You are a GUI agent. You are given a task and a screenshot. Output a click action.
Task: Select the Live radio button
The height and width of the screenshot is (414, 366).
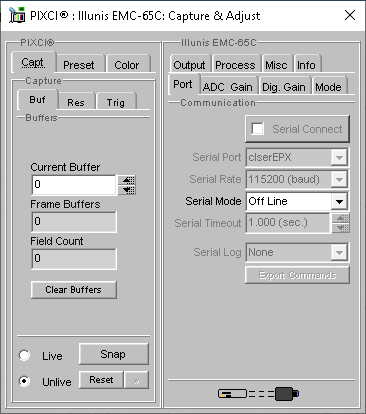pyautogui.click(x=24, y=355)
